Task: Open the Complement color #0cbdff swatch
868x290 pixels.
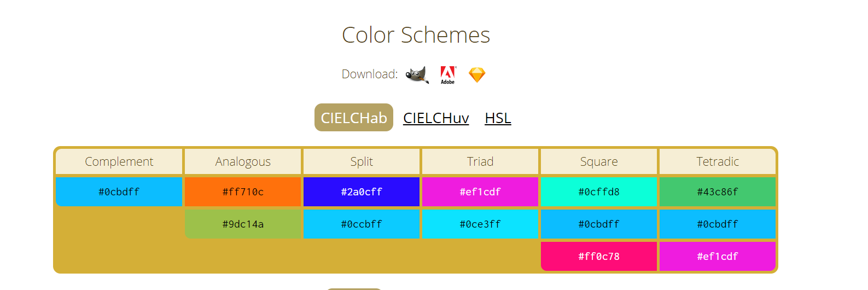Action: click(x=119, y=192)
